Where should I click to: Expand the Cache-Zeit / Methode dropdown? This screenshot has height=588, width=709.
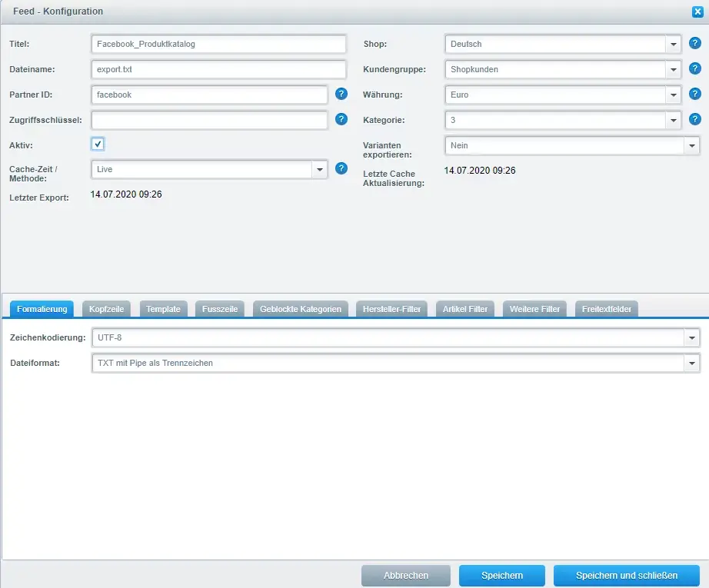[x=319, y=169]
